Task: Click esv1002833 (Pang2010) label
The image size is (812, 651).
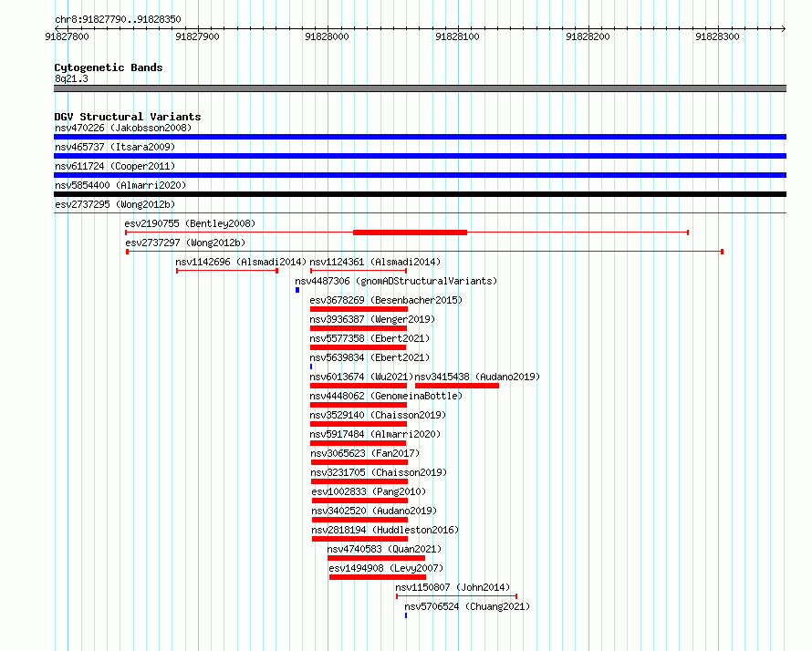Action: (x=369, y=491)
